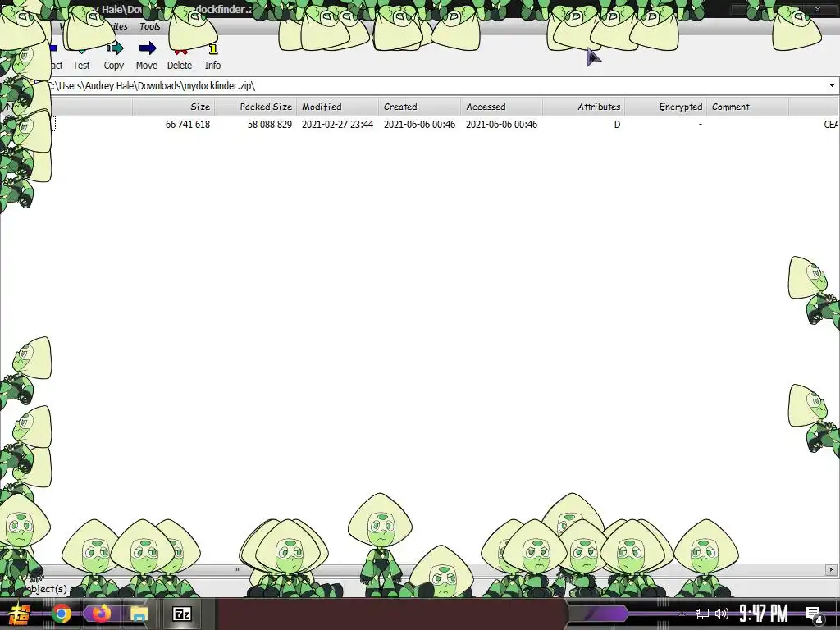Open the Windows Start button

[20, 614]
